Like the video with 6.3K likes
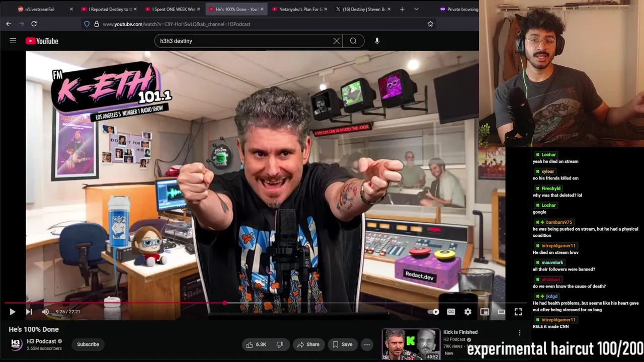Screen dimensions: 644x362 click(257, 344)
